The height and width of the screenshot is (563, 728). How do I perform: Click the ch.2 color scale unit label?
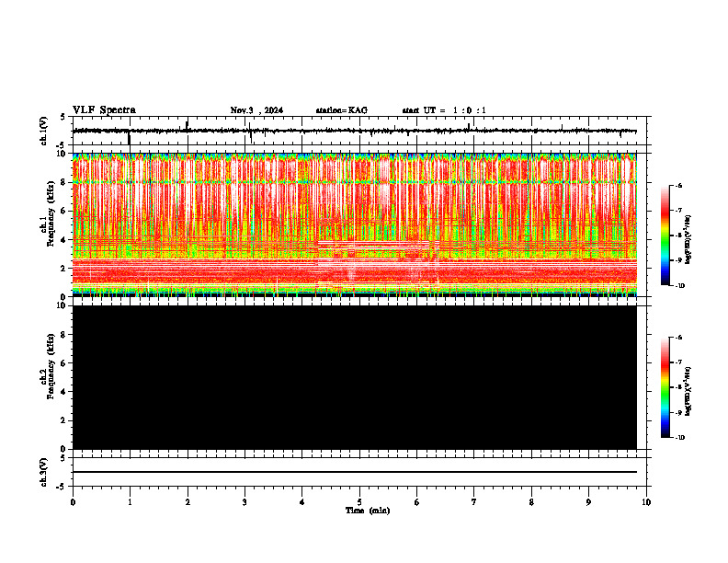[688, 391]
